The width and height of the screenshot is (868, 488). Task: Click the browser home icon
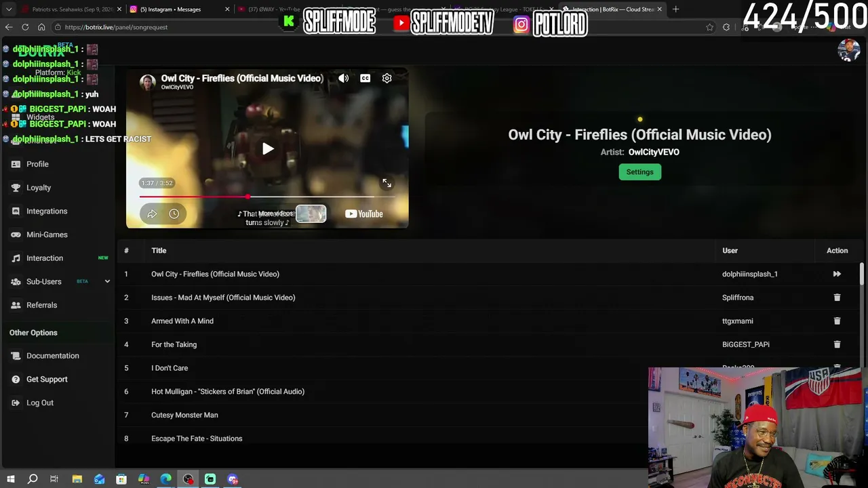pyautogui.click(x=41, y=27)
